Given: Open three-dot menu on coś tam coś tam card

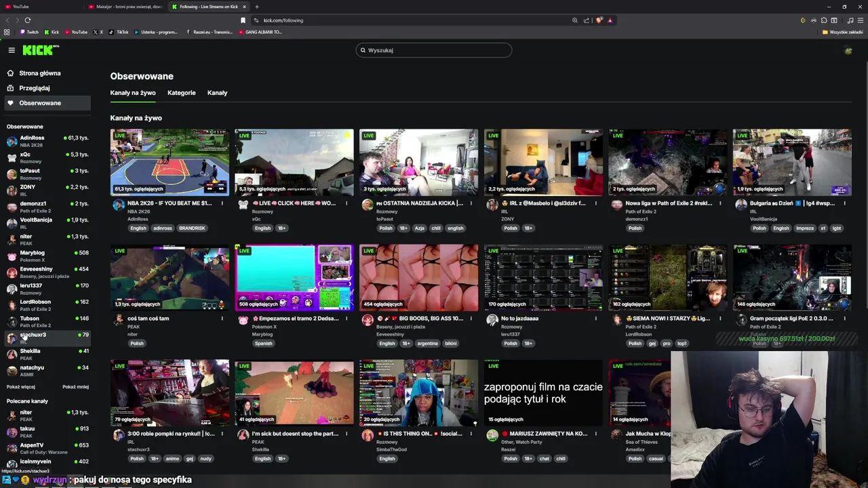Looking at the screenshot, I should (x=222, y=319).
